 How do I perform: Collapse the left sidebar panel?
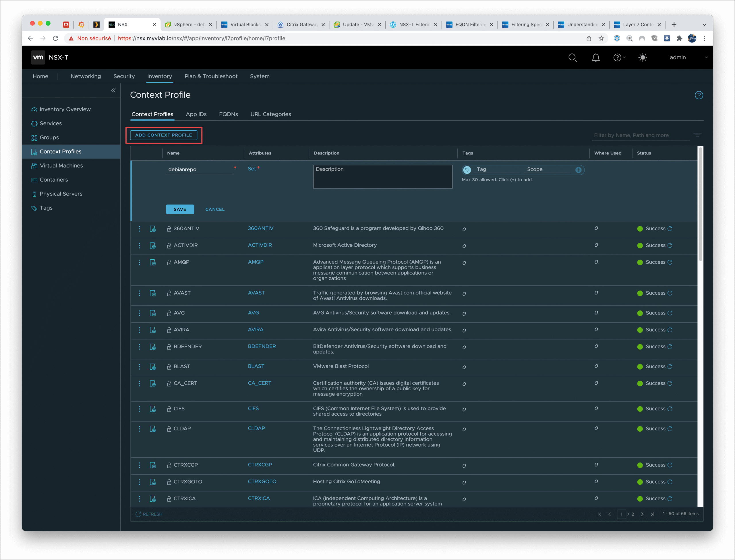(113, 90)
